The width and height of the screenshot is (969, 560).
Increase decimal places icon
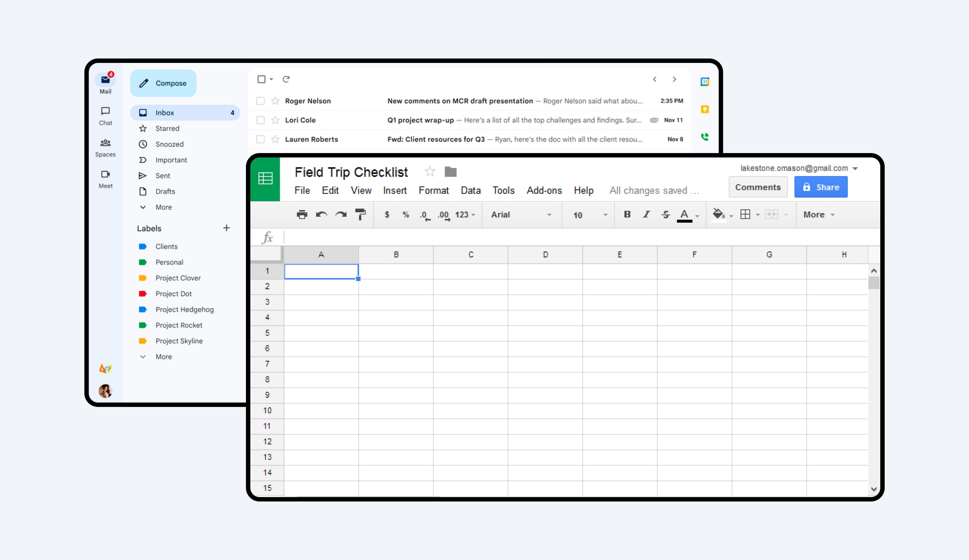[444, 215]
